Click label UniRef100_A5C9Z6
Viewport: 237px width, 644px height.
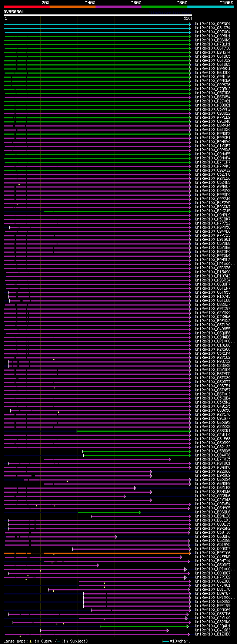click(213, 268)
